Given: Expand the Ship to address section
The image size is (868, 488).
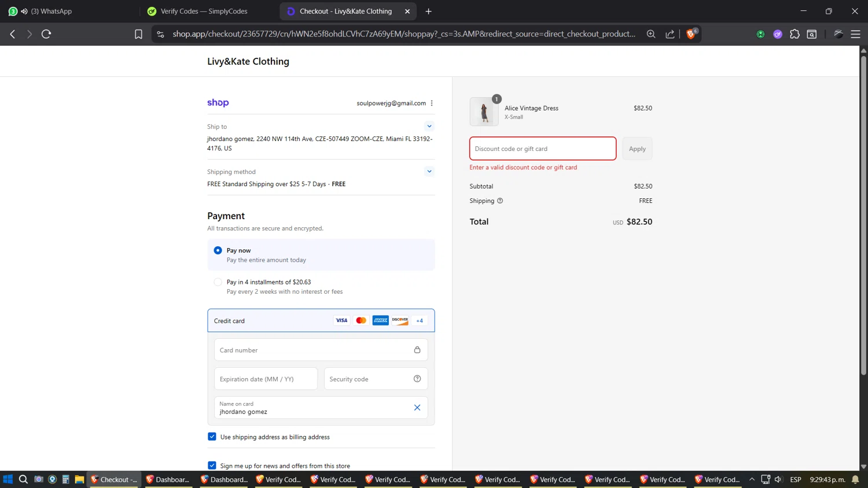Looking at the screenshot, I should 429,126.
